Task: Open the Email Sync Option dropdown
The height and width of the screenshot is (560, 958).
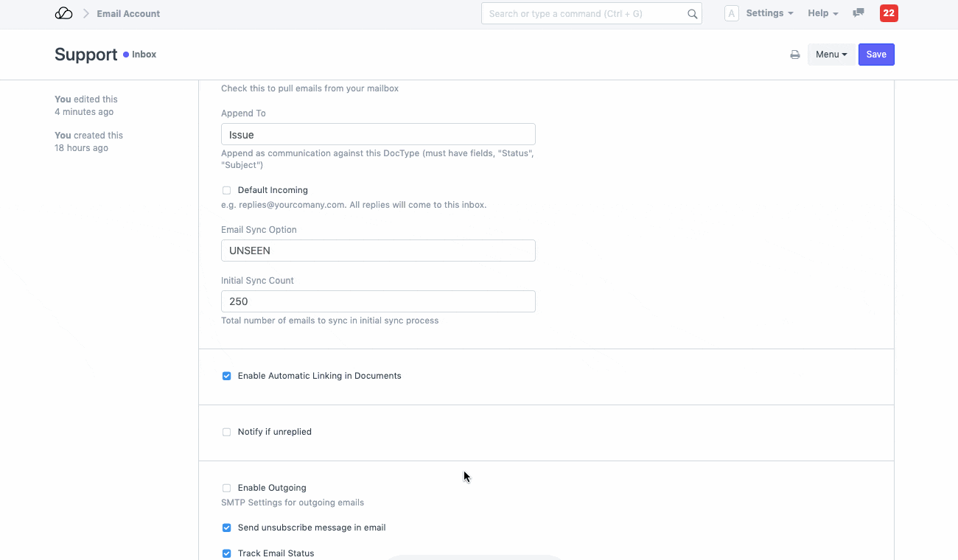Action: click(x=378, y=251)
